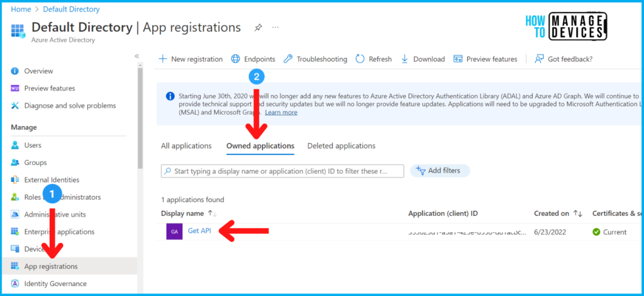Image resolution: width=644 pixels, height=296 pixels.
Task: Switch to the All applications tab
Action: [186, 145]
